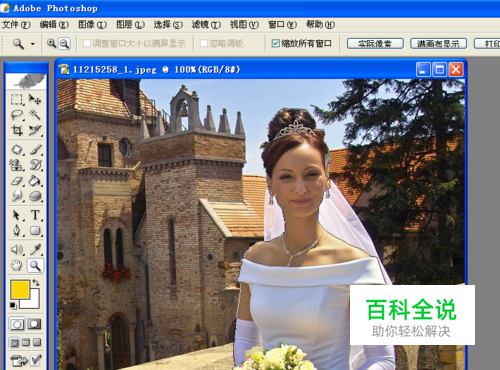
Task: Open the 帮助(H) menu
Action: [x=321, y=24]
